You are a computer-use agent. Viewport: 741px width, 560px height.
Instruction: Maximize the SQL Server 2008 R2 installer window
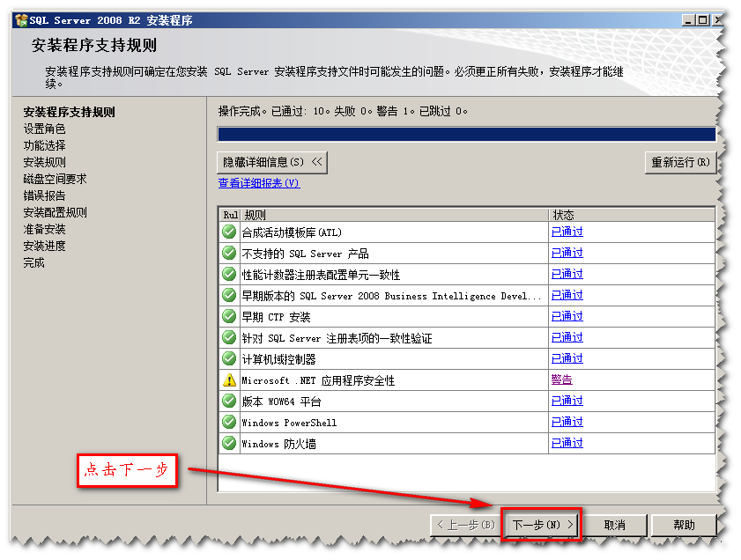point(703,20)
